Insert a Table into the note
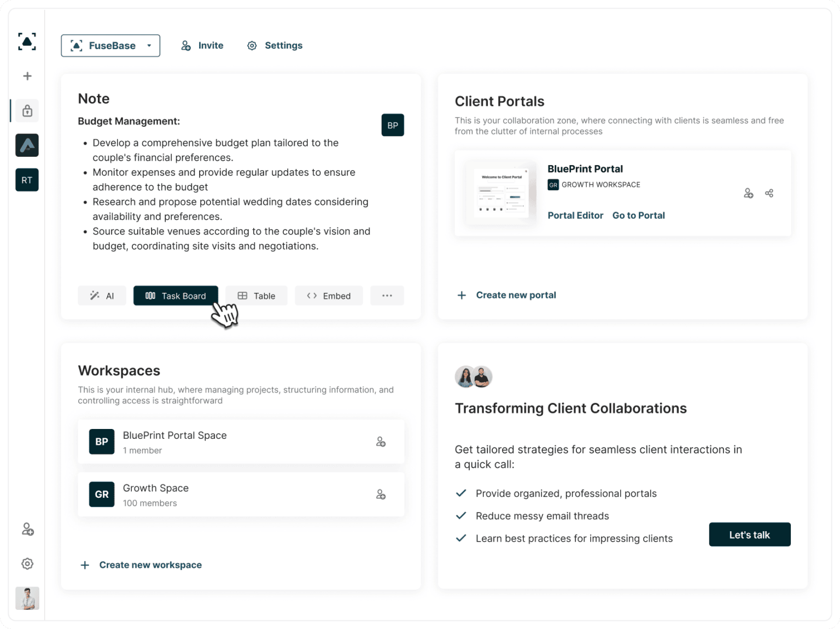 click(x=256, y=296)
